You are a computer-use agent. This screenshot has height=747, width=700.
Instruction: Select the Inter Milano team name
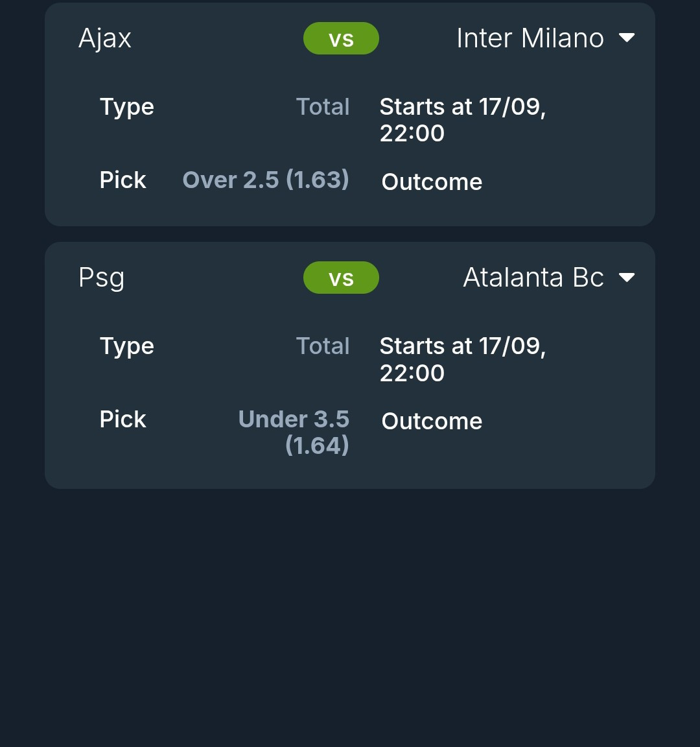530,38
